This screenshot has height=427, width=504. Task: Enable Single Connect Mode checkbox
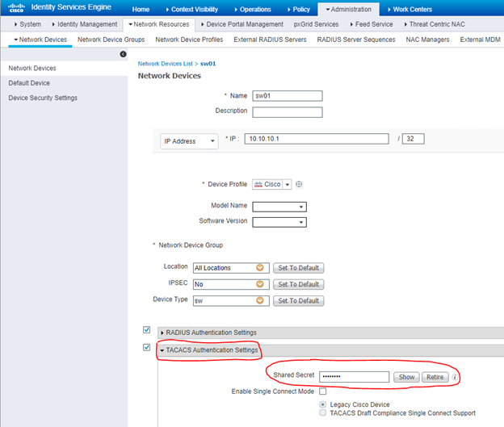tap(323, 391)
